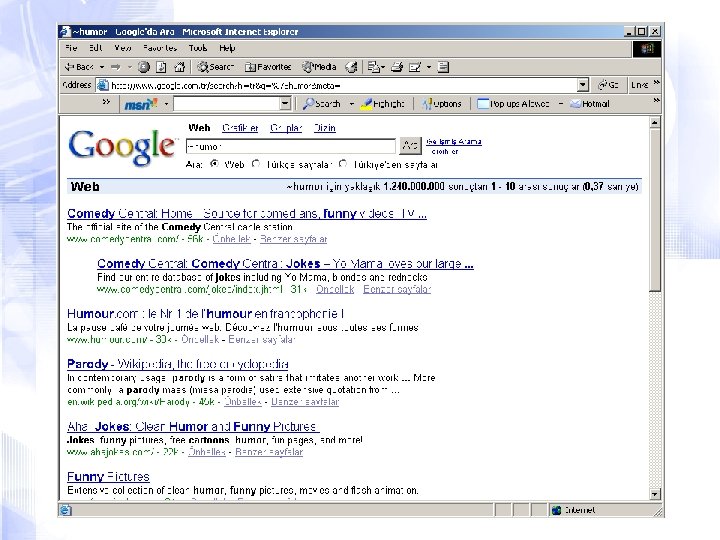Click the Back arrow in the IE toolbar
720x540 pixels.
(x=79, y=67)
